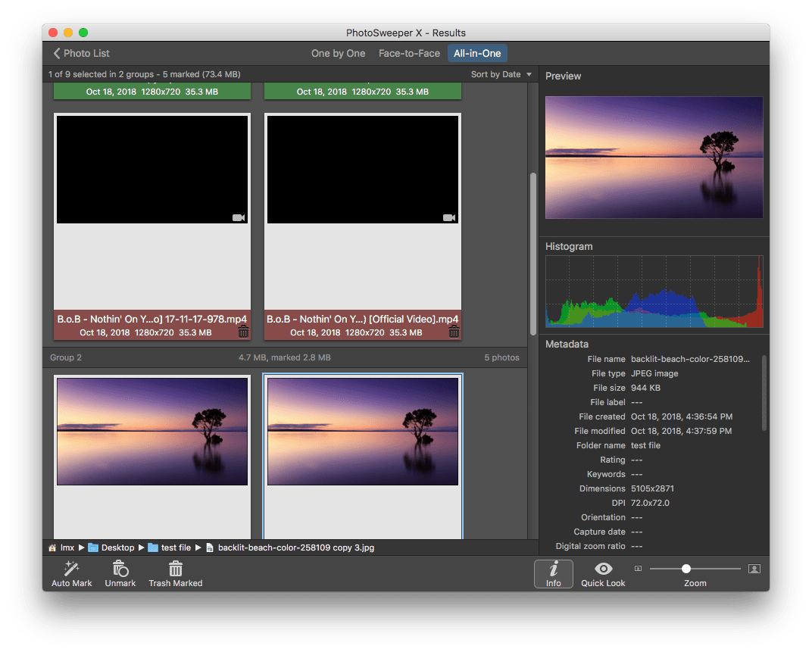The image size is (812, 652).
Task: Go back to Photo List
Action: click(81, 53)
